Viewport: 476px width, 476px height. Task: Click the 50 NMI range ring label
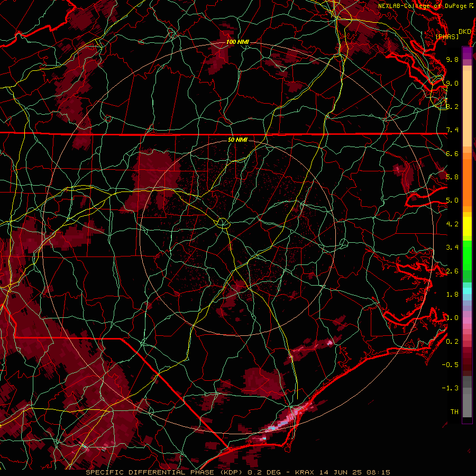tap(237, 140)
